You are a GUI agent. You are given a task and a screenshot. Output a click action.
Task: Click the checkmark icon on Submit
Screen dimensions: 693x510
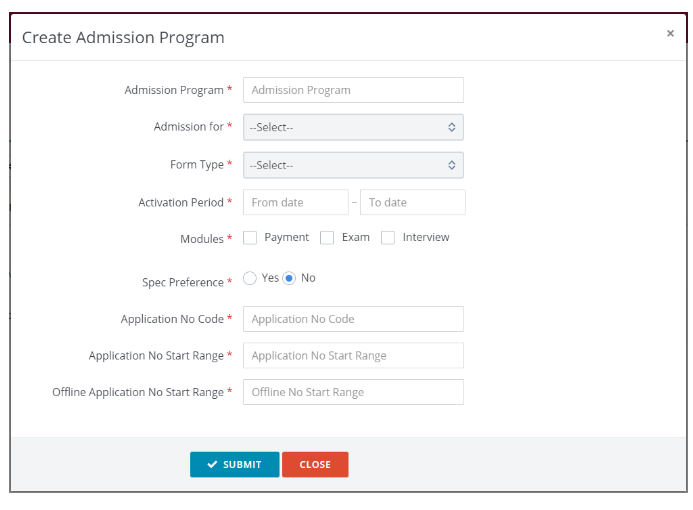[x=212, y=465]
